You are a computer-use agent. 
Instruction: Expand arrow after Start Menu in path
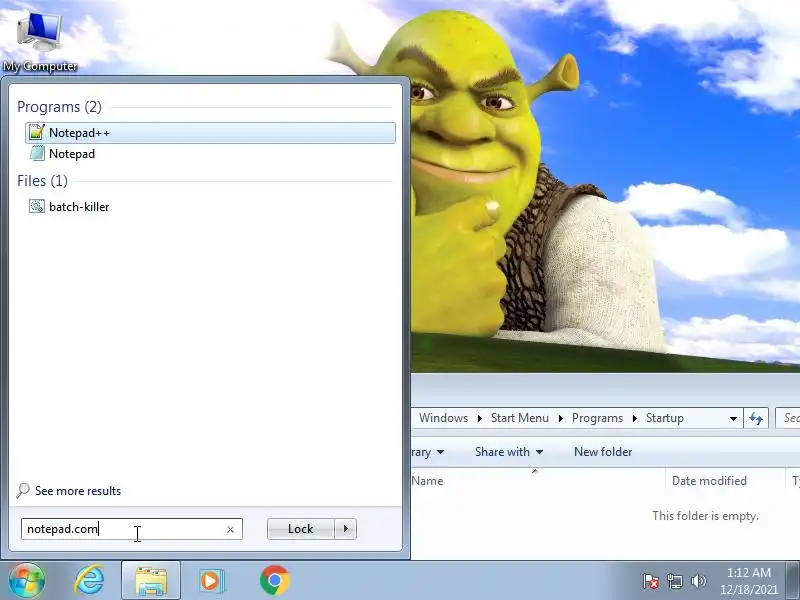pyautogui.click(x=561, y=418)
